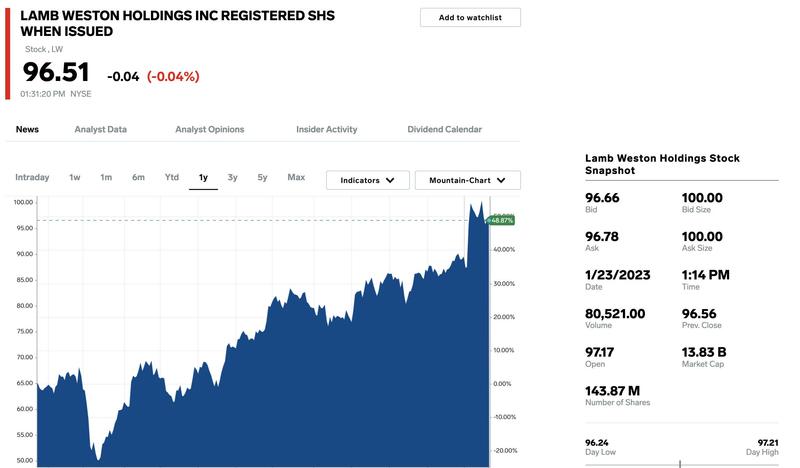Click the Add to watchlist button
The height and width of the screenshot is (468, 800).
tap(470, 17)
